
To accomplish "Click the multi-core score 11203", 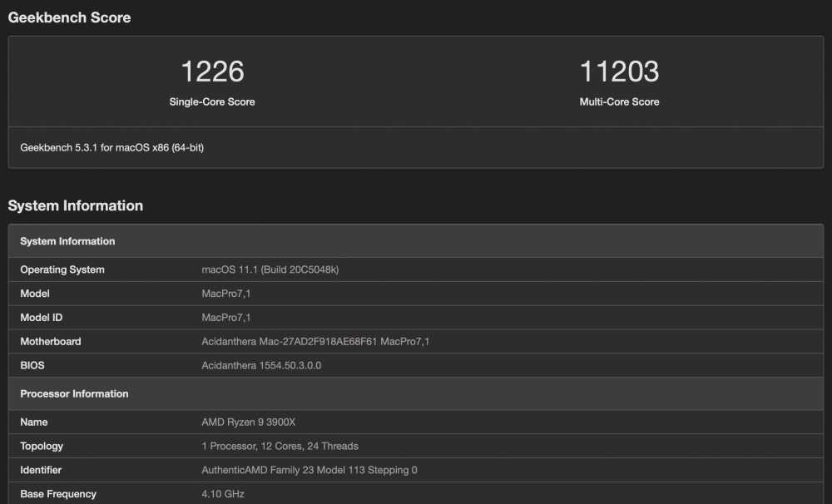I will tap(619, 71).
